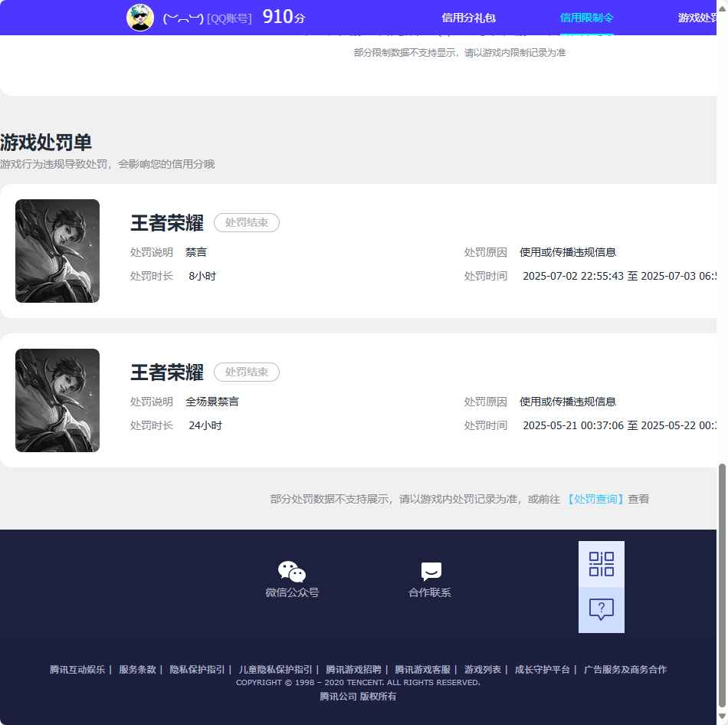728x725 pixels.
Task: Open the 广告服务及商务合作 footer link
Action: (625, 669)
